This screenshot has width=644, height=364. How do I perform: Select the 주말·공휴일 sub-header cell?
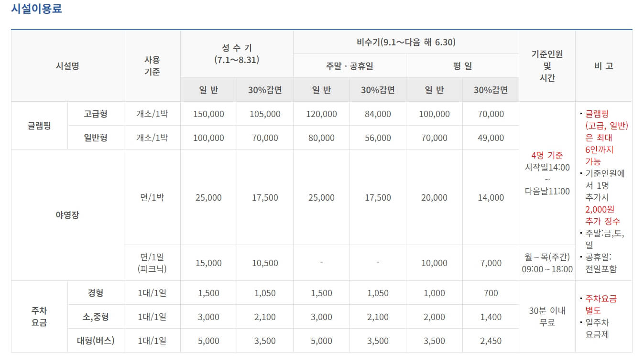[349, 65]
